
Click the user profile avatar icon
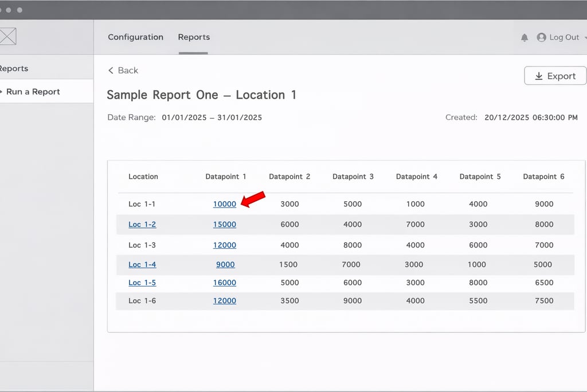(x=541, y=37)
